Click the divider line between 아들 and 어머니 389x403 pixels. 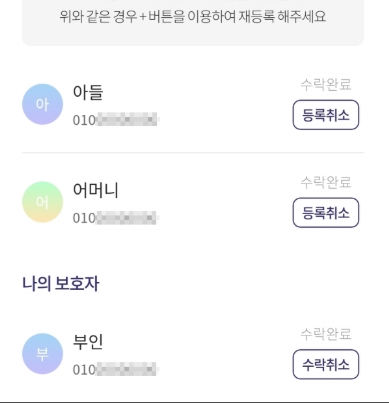coord(193,152)
